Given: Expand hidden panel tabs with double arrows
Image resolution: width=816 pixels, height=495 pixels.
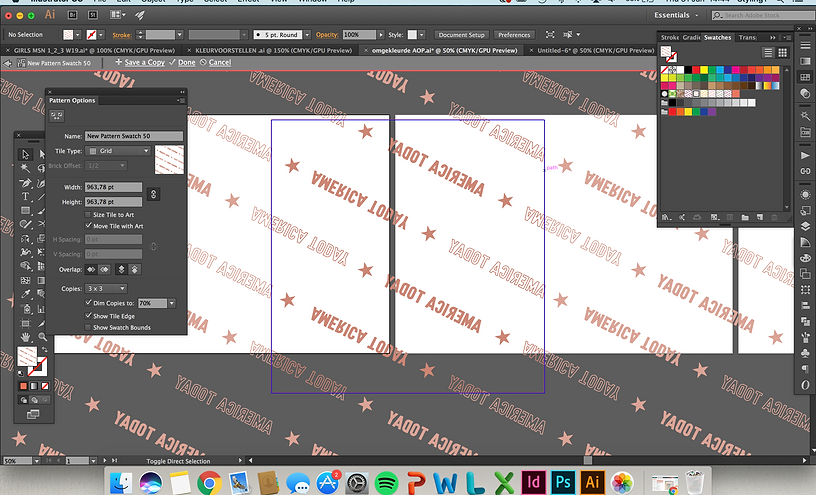Looking at the screenshot, I should [773, 37].
